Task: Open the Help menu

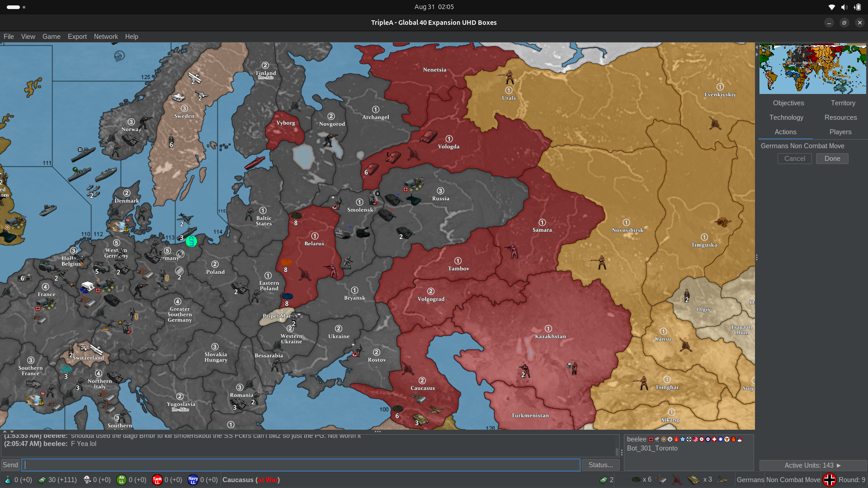Action: tap(132, 37)
